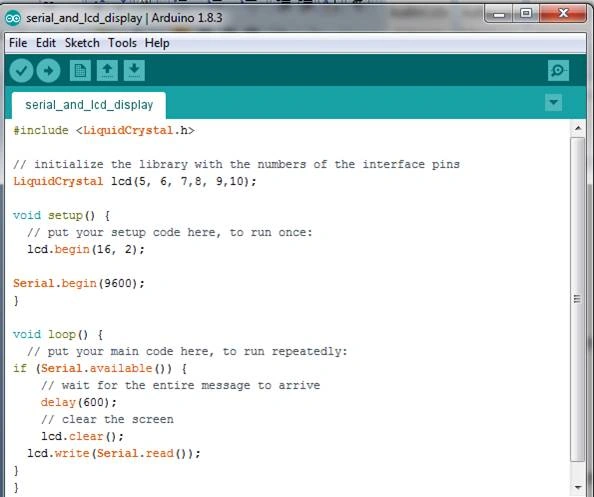Click the 'LiquidCrystal lcd(5, 6, 7,8, 9,10);' line
The height and width of the screenshot is (497, 594).
(x=135, y=181)
